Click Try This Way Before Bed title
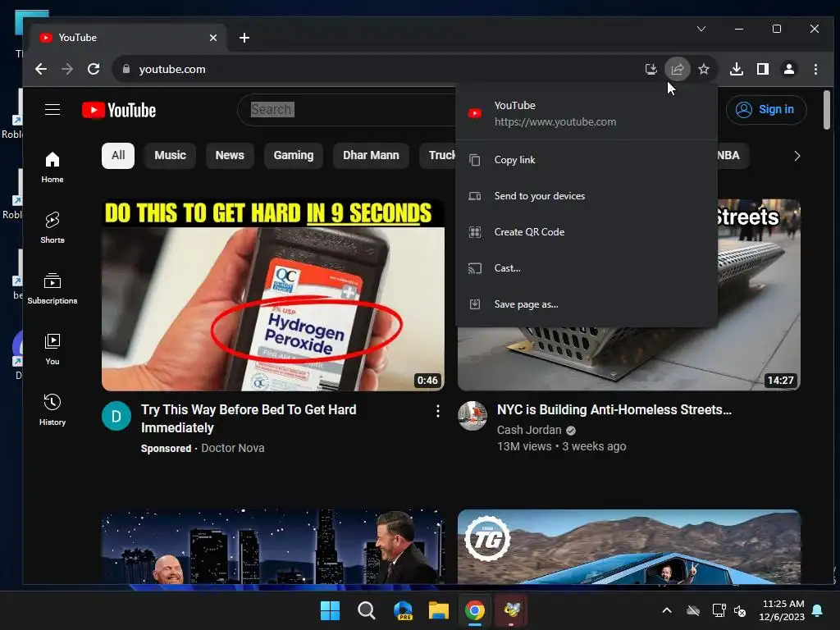The image size is (840, 630). [x=249, y=418]
